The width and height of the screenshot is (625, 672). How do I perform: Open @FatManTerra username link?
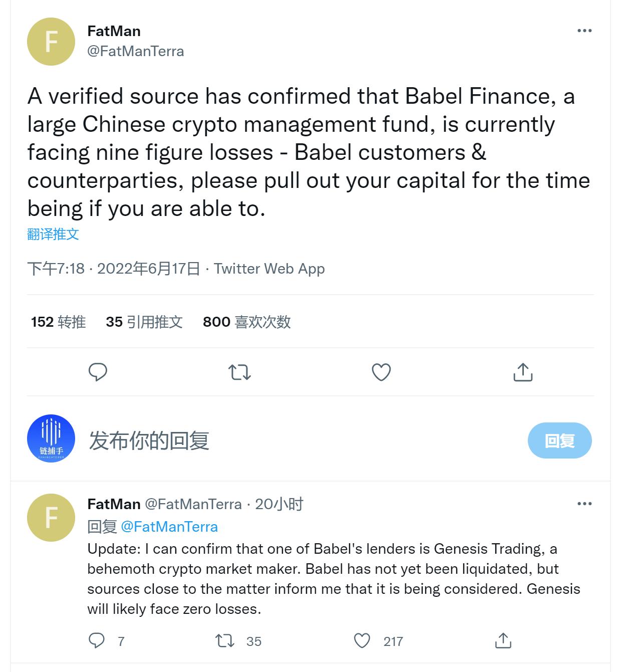pos(135,51)
